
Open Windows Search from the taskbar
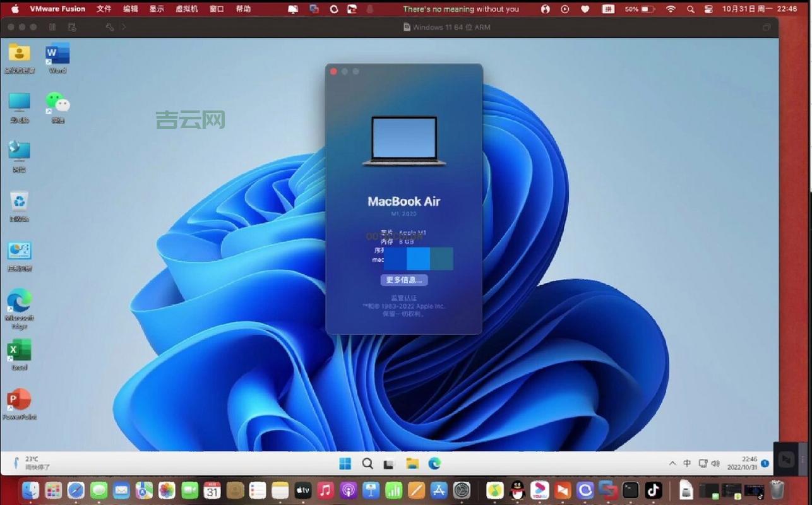pyautogui.click(x=367, y=463)
